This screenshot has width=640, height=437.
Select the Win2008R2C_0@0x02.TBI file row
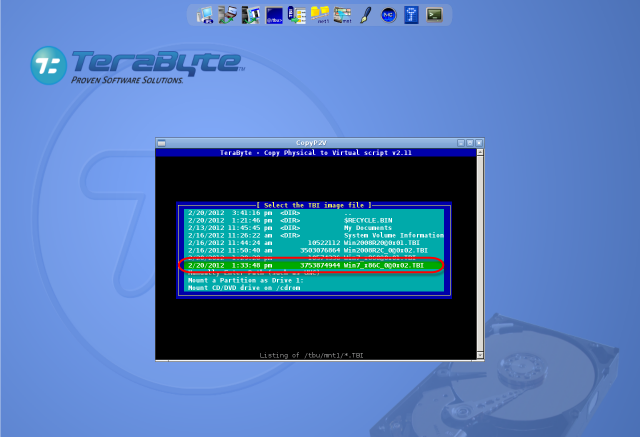click(314, 250)
